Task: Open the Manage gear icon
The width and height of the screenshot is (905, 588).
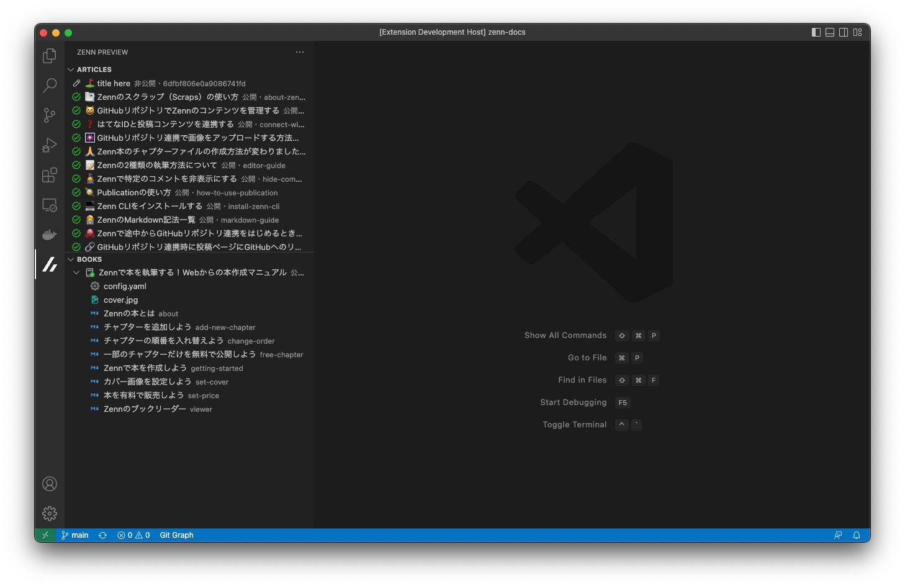Action: (x=50, y=514)
